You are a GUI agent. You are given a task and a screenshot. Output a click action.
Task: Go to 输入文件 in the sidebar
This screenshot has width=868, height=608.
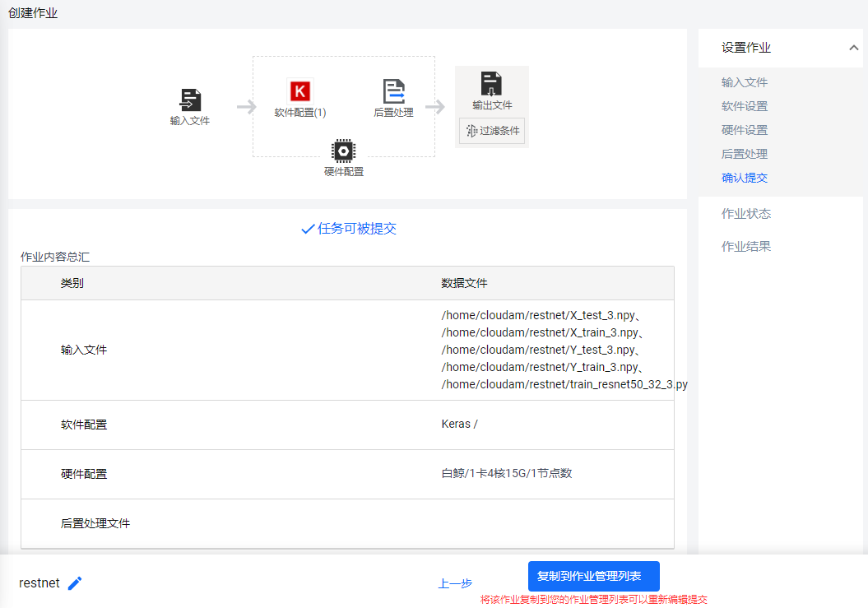point(745,82)
